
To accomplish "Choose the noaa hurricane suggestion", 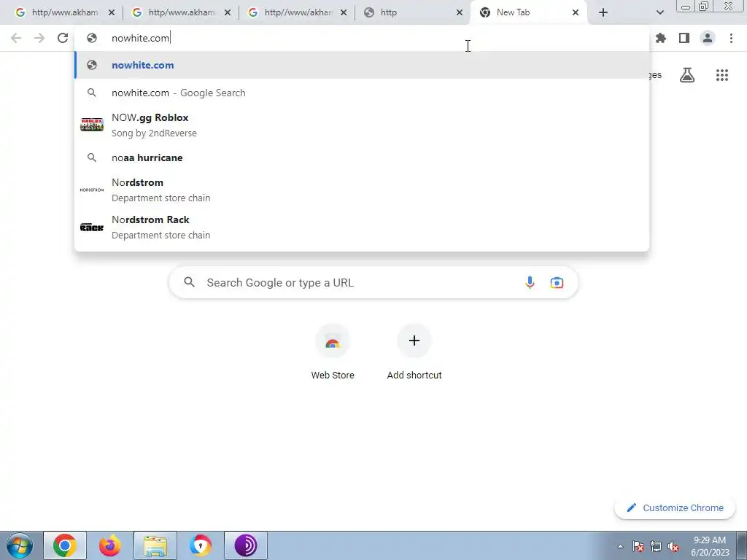I will pyautogui.click(x=362, y=157).
